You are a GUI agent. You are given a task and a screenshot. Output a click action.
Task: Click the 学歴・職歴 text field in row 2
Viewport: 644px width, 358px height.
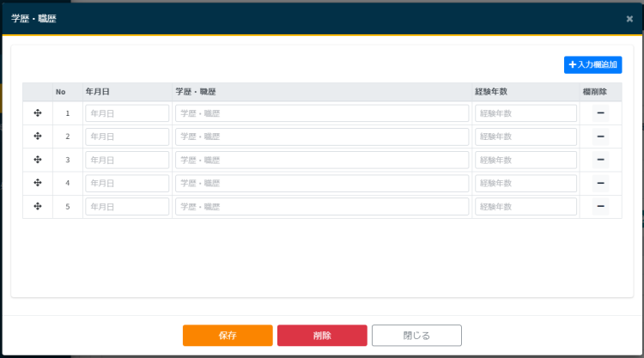(x=322, y=137)
